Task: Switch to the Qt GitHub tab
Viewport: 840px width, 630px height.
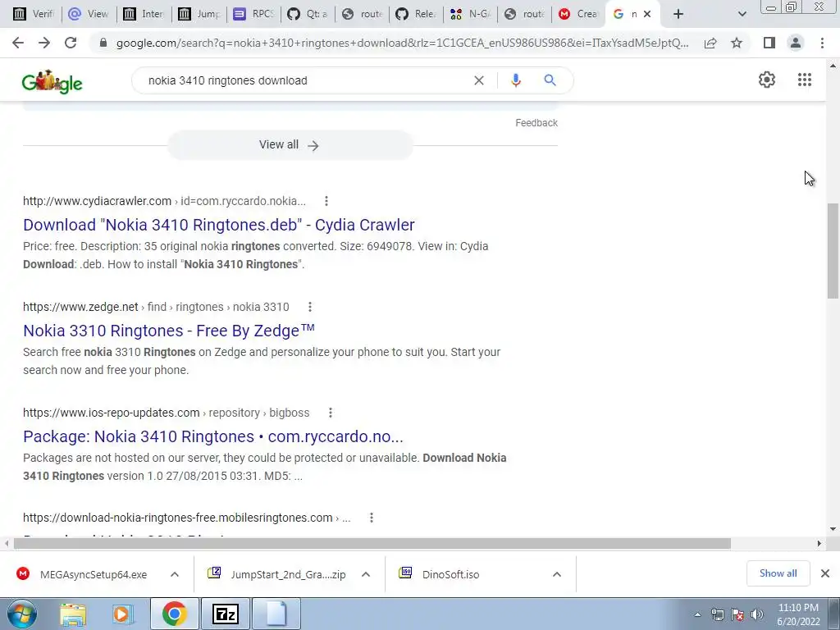Action: tap(308, 14)
